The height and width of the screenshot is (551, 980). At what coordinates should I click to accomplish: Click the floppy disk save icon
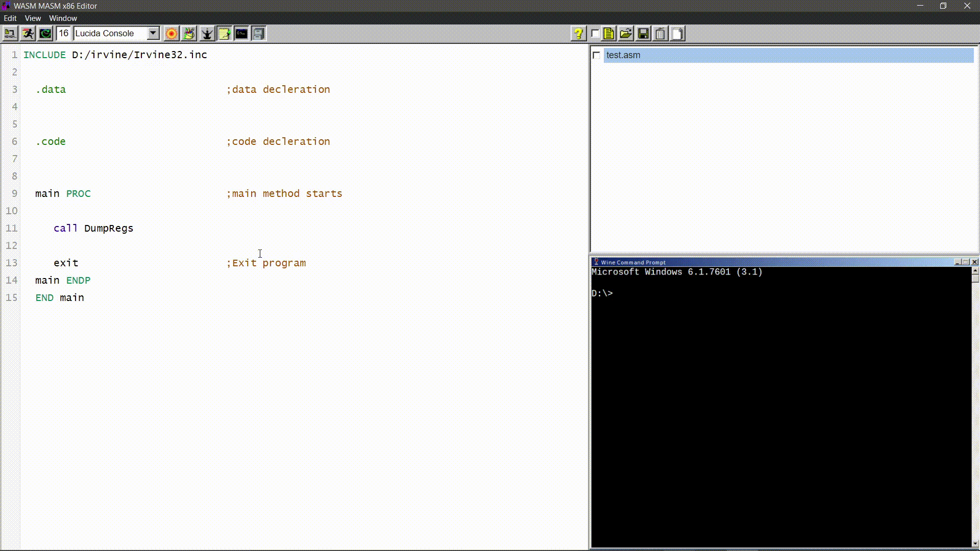[x=643, y=34]
